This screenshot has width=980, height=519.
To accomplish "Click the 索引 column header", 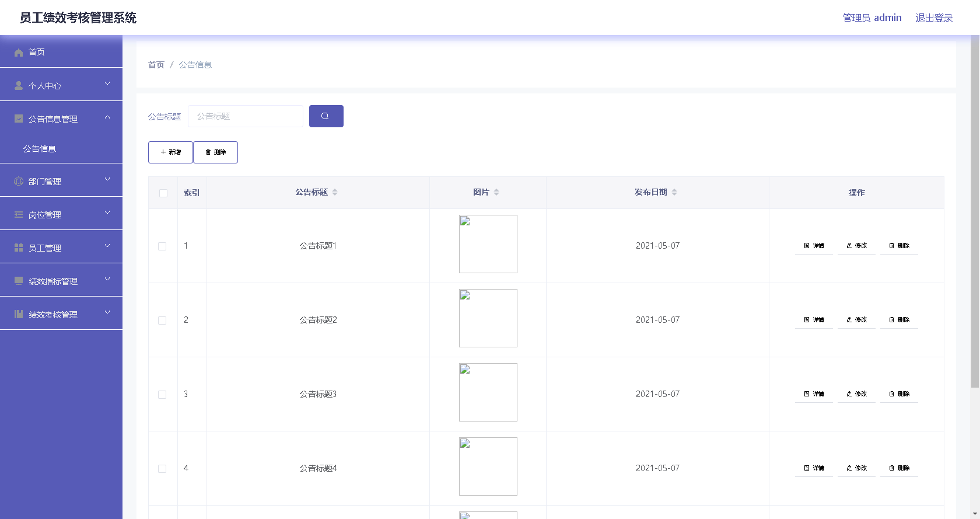I will click(192, 193).
